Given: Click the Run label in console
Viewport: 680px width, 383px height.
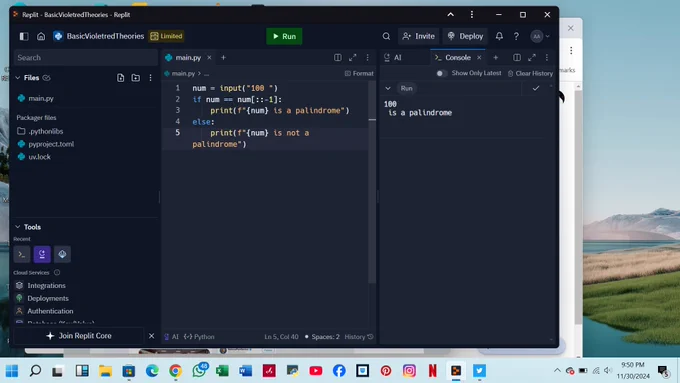Looking at the screenshot, I should (x=406, y=88).
